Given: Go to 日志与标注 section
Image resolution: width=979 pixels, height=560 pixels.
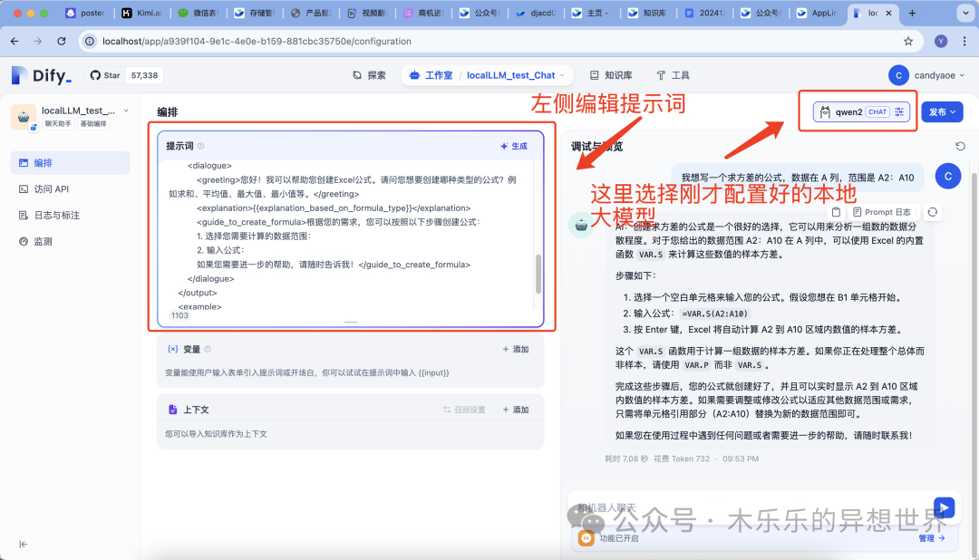Looking at the screenshot, I should tap(56, 216).
